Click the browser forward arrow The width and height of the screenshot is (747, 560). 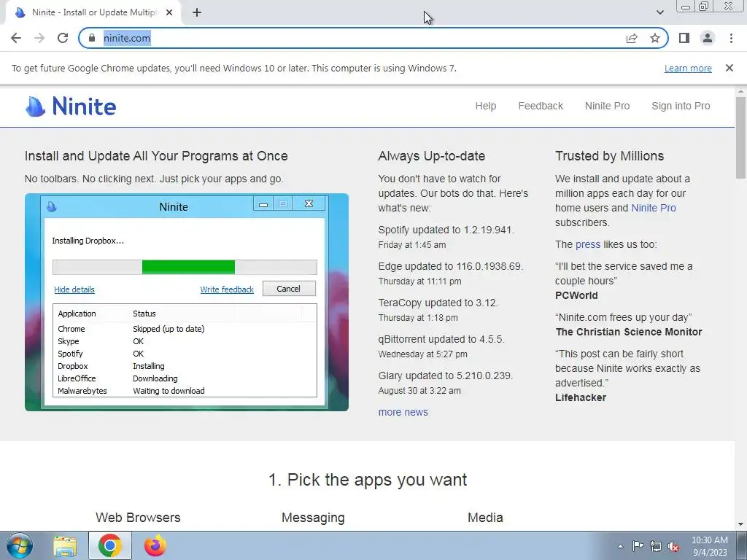point(39,38)
